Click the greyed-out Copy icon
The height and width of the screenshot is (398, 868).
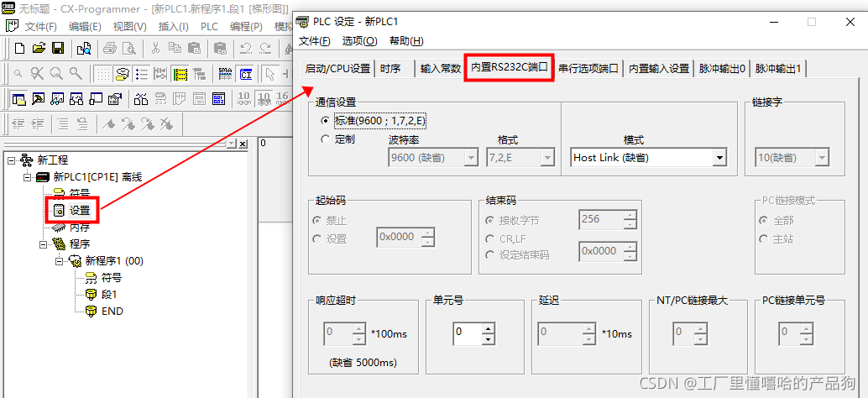point(175,48)
